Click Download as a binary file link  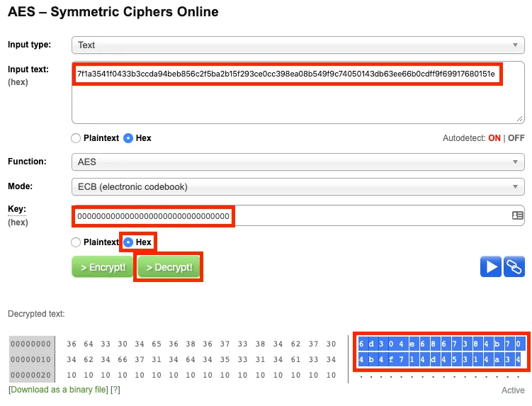tap(59, 390)
